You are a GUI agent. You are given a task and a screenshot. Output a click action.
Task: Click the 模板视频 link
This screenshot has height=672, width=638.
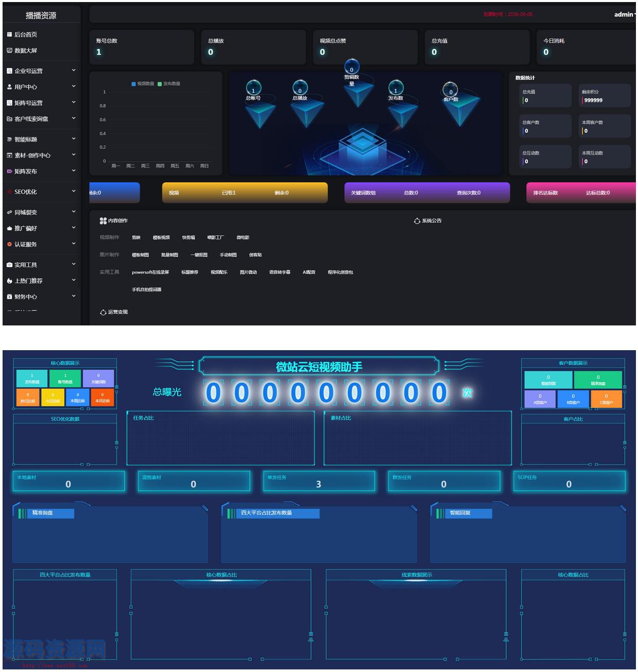[161, 238]
